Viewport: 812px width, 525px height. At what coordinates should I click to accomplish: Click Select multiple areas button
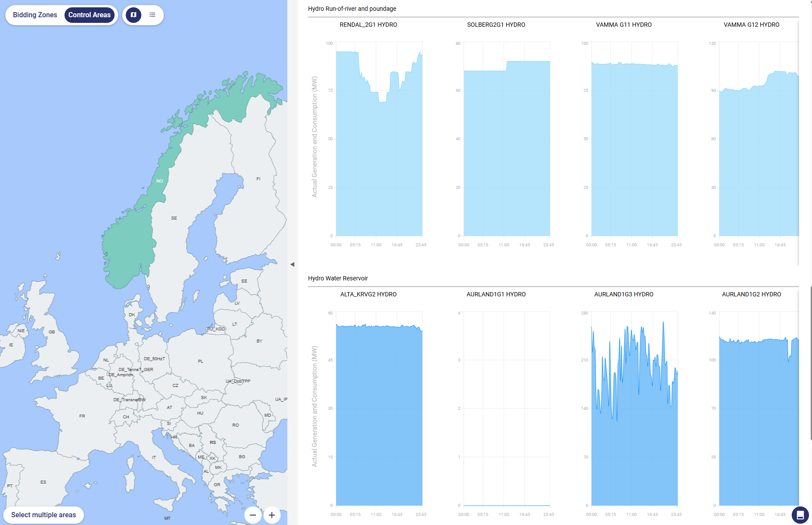pos(44,515)
